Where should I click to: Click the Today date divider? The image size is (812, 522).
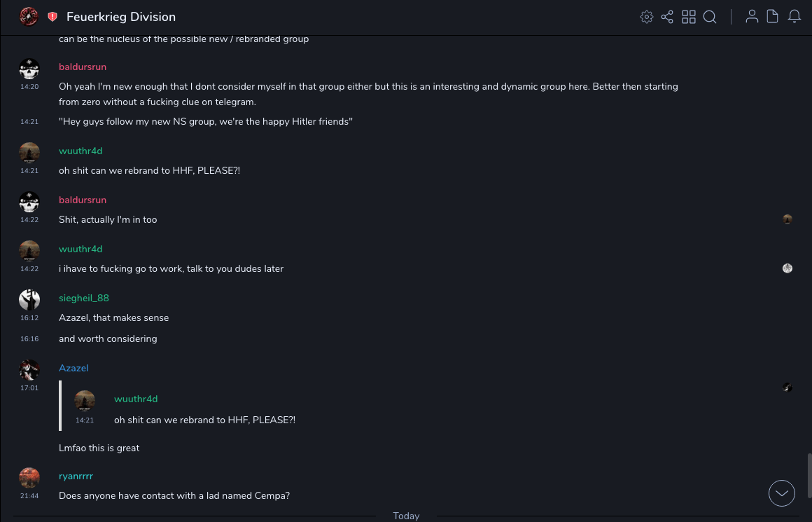click(406, 516)
